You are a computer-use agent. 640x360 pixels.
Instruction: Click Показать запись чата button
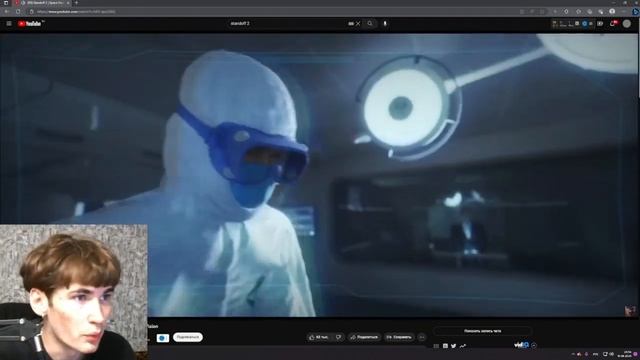click(482, 331)
